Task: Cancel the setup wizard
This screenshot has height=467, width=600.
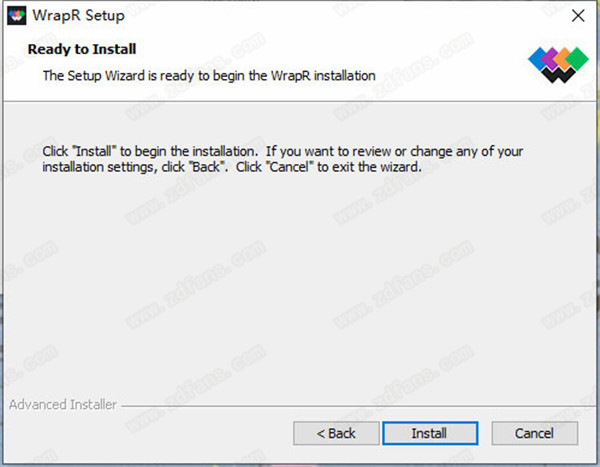Action: 535,433
